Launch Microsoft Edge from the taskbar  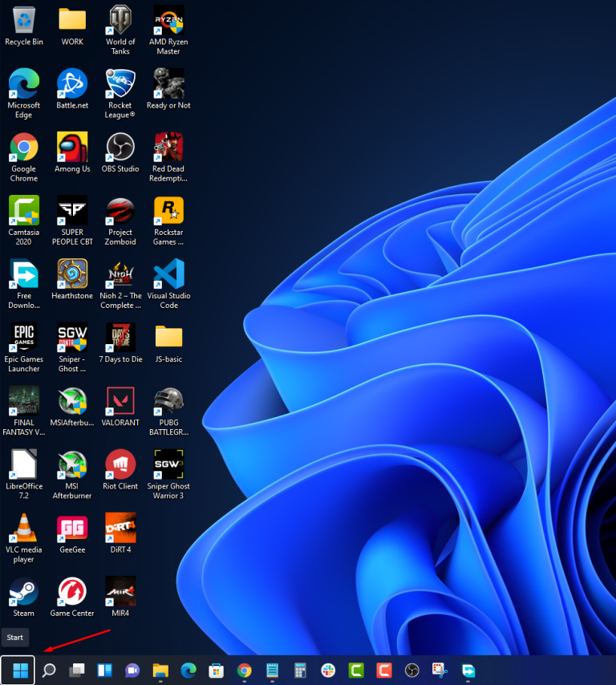[x=188, y=670]
